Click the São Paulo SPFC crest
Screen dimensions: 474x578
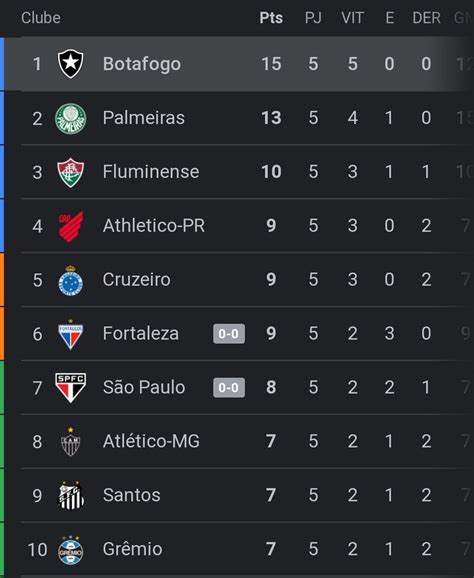coord(70,388)
